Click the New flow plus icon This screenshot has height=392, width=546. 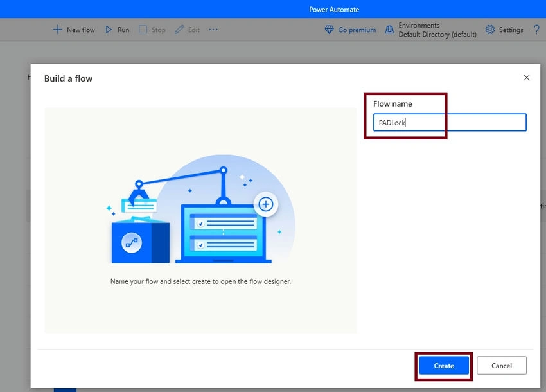[x=57, y=30]
